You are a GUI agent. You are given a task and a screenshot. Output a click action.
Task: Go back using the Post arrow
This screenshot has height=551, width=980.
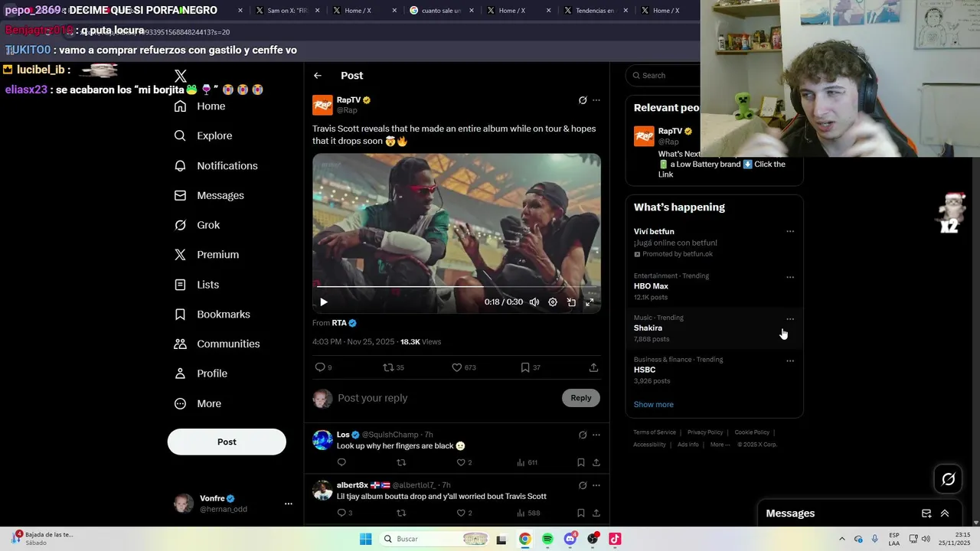[318, 75]
